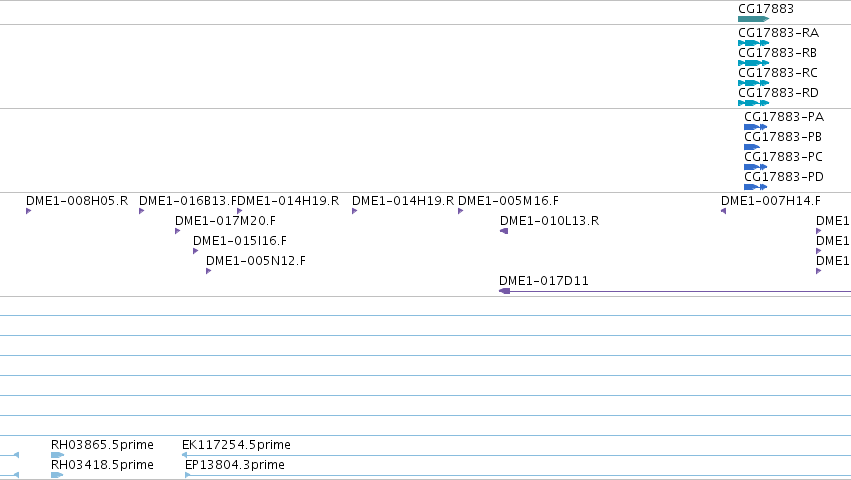
Task: Open the CG17883-RA transcript glyph
Action: [x=753, y=43]
